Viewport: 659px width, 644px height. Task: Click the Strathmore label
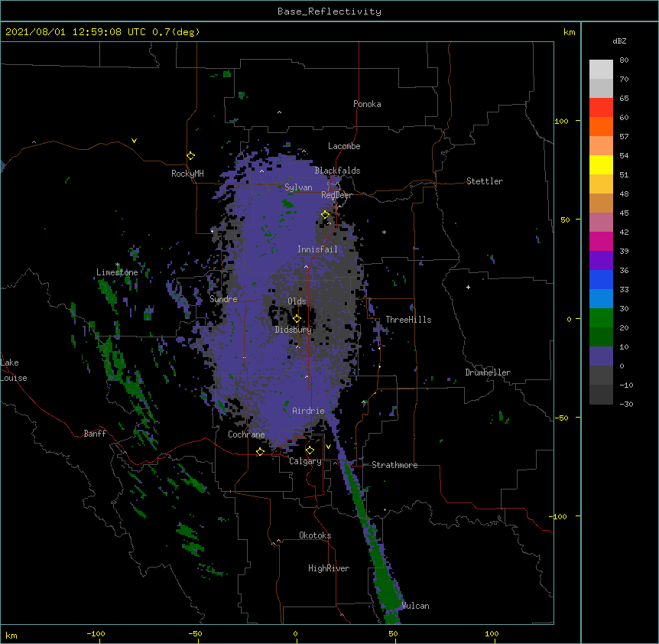pyautogui.click(x=394, y=465)
